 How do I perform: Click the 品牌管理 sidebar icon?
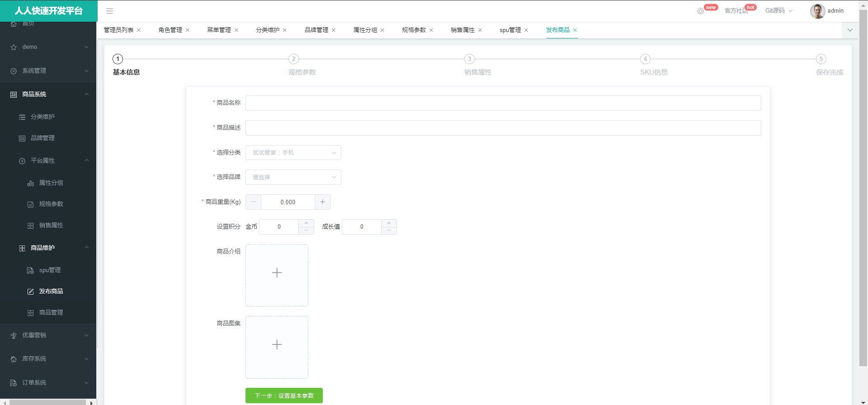pyautogui.click(x=22, y=138)
